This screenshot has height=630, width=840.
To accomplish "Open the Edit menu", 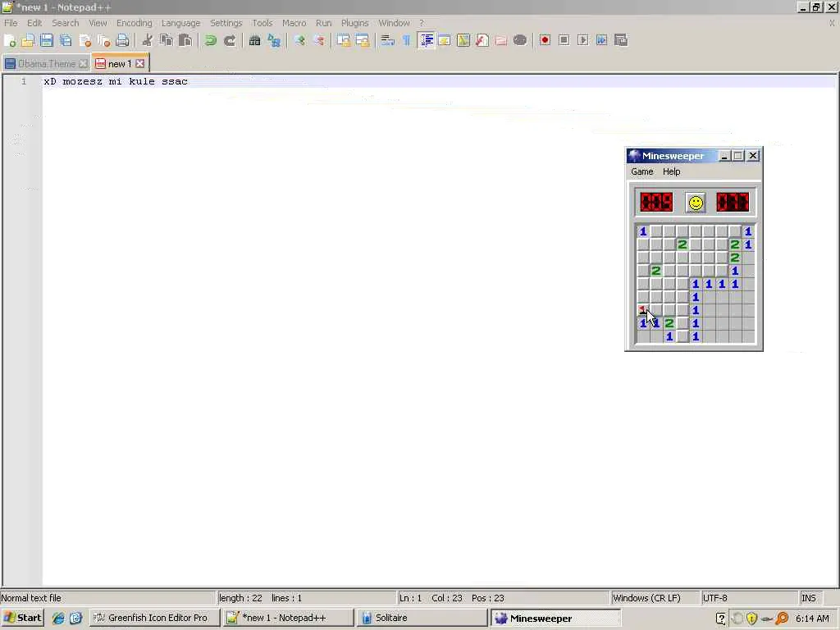I will coord(34,23).
